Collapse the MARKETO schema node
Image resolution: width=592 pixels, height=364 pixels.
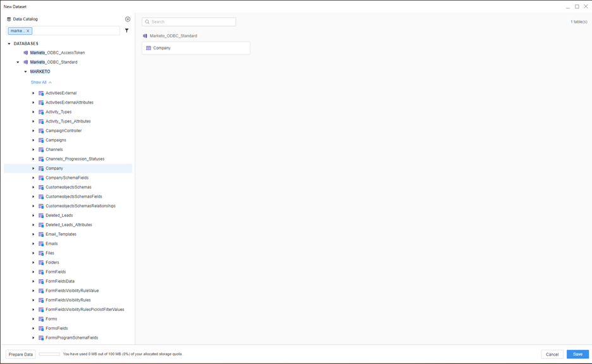pos(26,72)
